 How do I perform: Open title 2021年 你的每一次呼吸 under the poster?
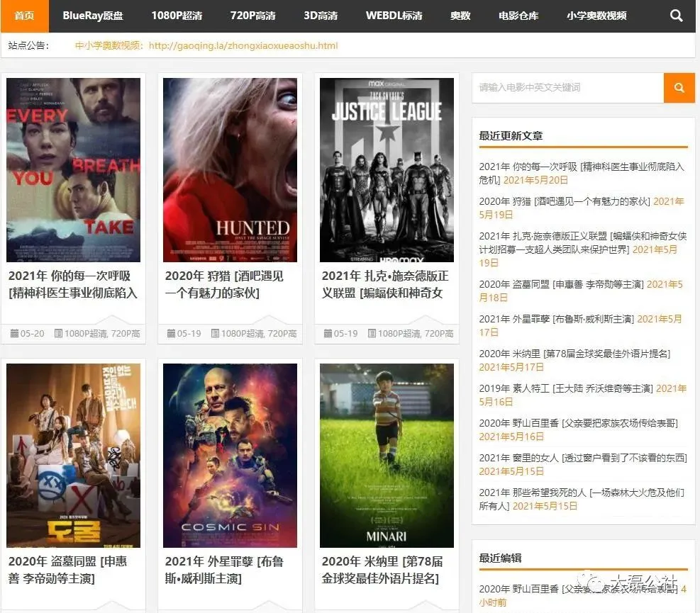(73, 284)
